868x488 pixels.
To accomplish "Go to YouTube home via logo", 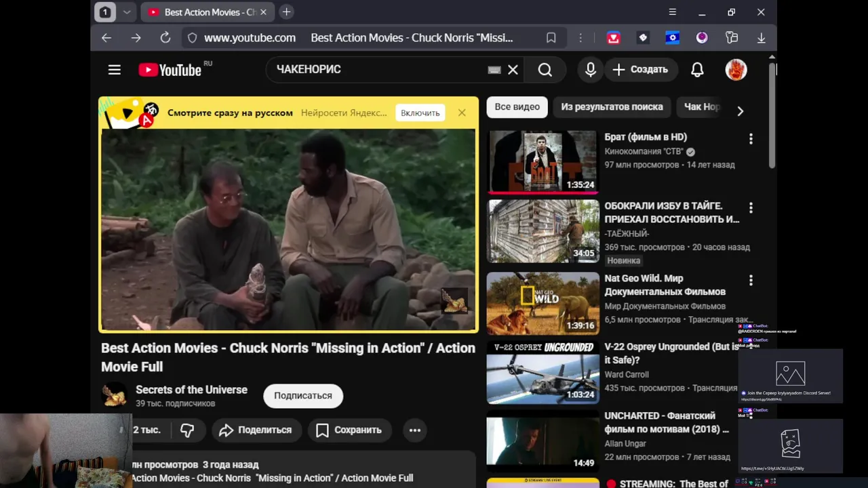I will [170, 70].
